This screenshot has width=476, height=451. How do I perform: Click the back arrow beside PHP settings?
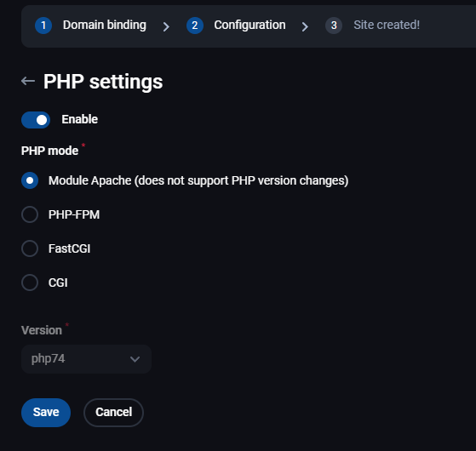pos(28,81)
